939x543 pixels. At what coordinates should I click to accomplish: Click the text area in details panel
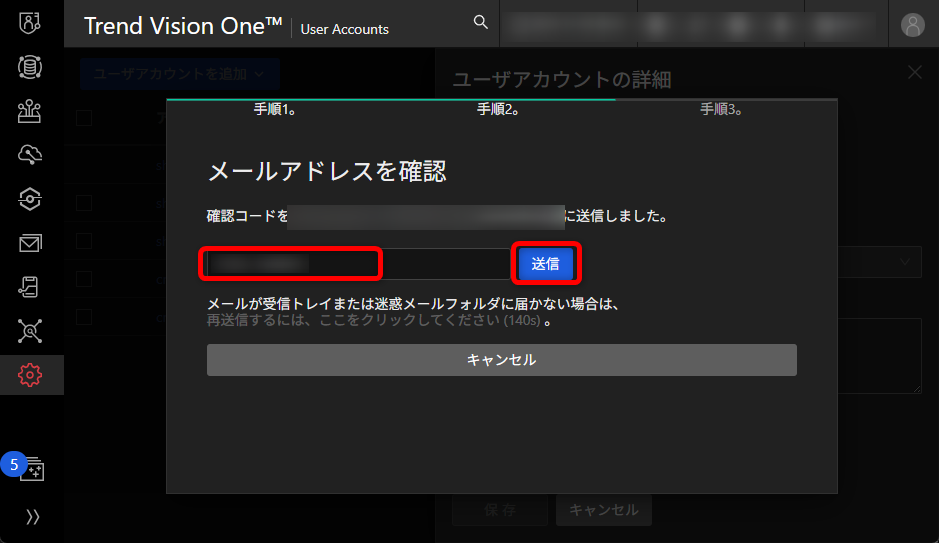tap(879, 356)
